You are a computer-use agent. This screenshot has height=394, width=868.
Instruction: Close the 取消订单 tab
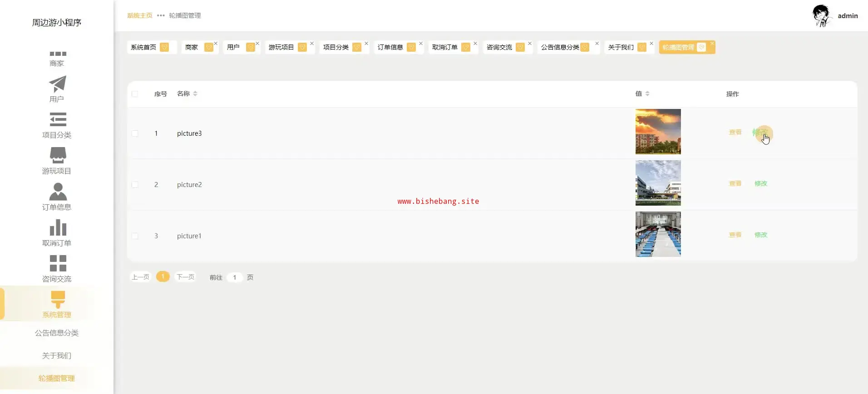click(x=475, y=44)
